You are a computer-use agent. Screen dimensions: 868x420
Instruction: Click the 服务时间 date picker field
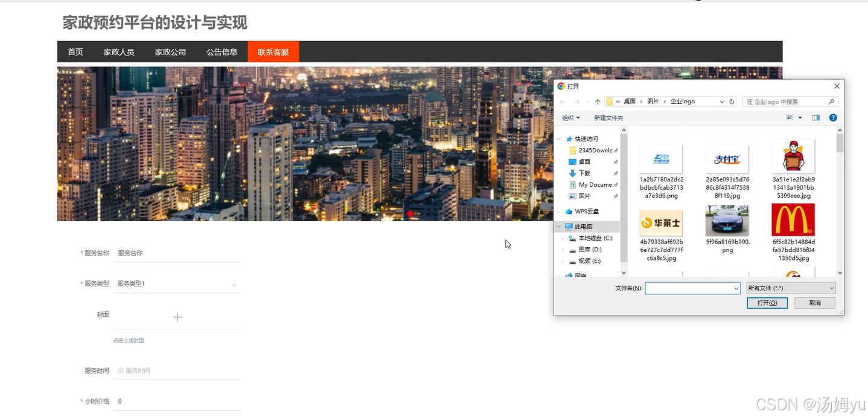tap(177, 370)
